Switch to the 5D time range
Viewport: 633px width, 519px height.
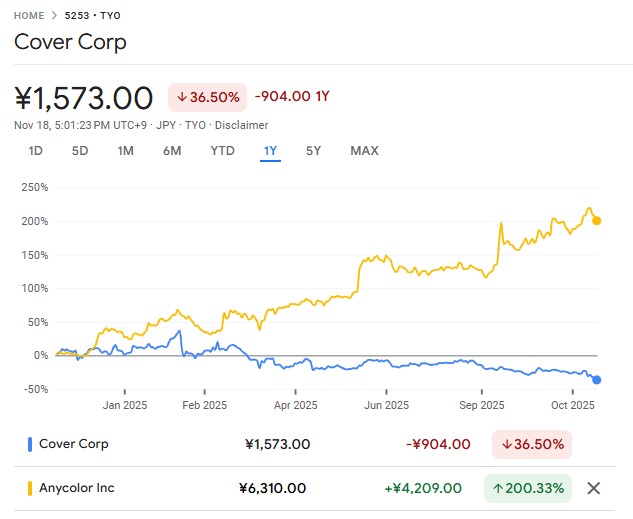[80, 151]
